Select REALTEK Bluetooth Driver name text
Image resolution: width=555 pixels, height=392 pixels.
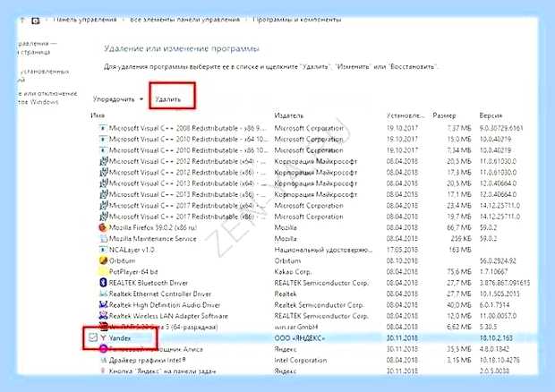click(149, 283)
